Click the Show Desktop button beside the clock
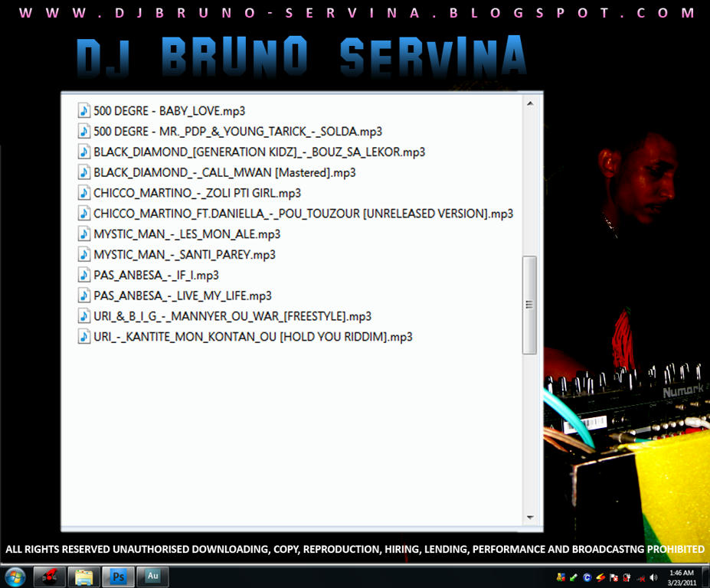Image resolution: width=710 pixels, height=588 pixels. (x=706, y=577)
